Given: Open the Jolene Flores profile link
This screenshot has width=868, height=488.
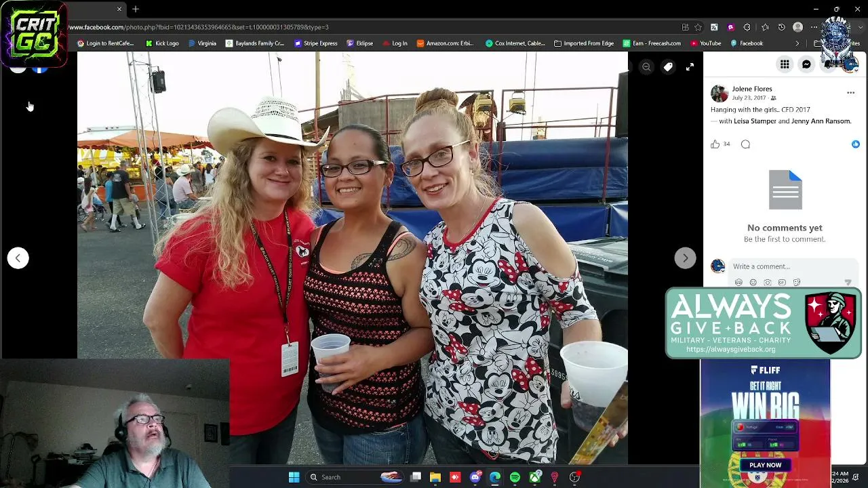Looking at the screenshot, I should [x=752, y=89].
